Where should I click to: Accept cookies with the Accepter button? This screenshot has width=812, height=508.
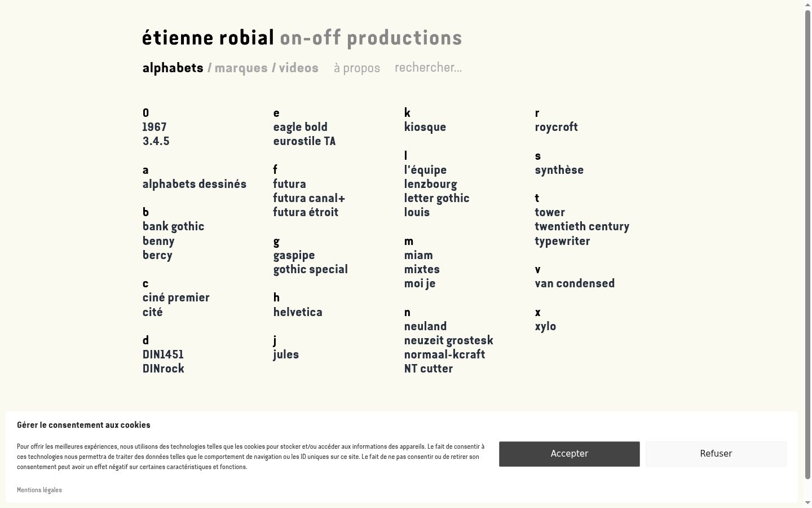coord(570,454)
